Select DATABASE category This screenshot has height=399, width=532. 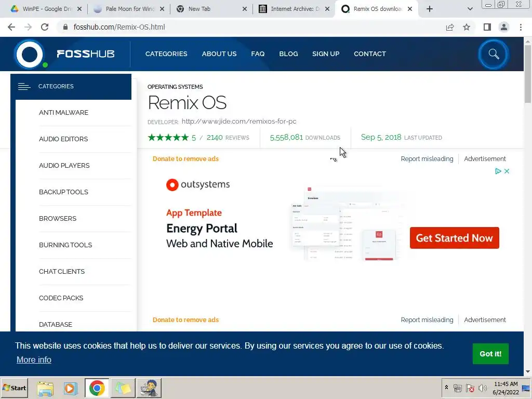pyautogui.click(x=56, y=324)
